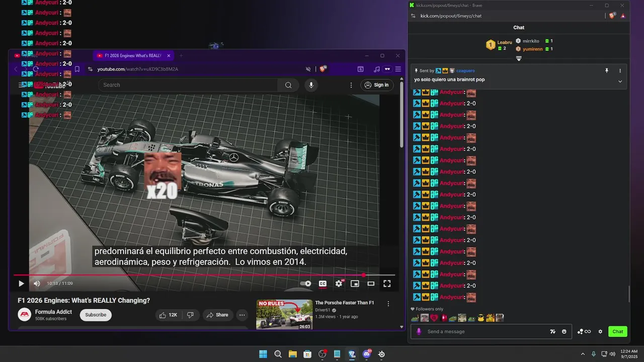Open File Explorer from taskbar
Image resolution: width=644 pixels, height=362 pixels.
pos(292,354)
